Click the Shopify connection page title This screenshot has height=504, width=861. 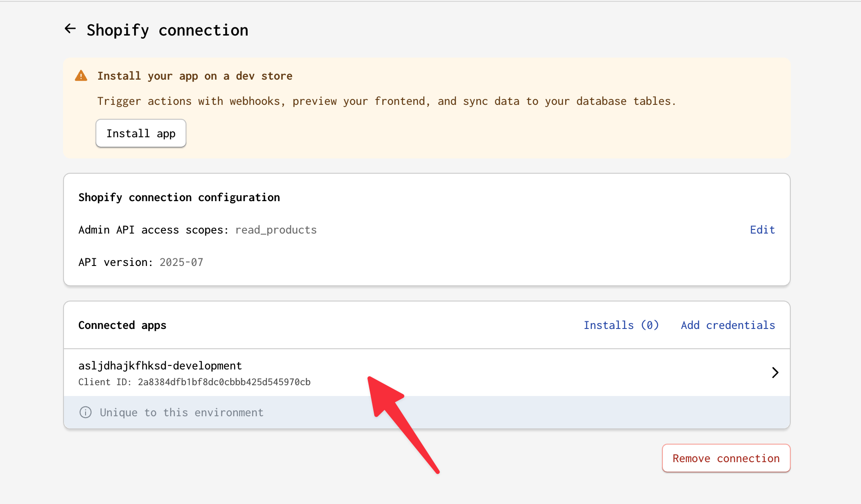click(167, 30)
